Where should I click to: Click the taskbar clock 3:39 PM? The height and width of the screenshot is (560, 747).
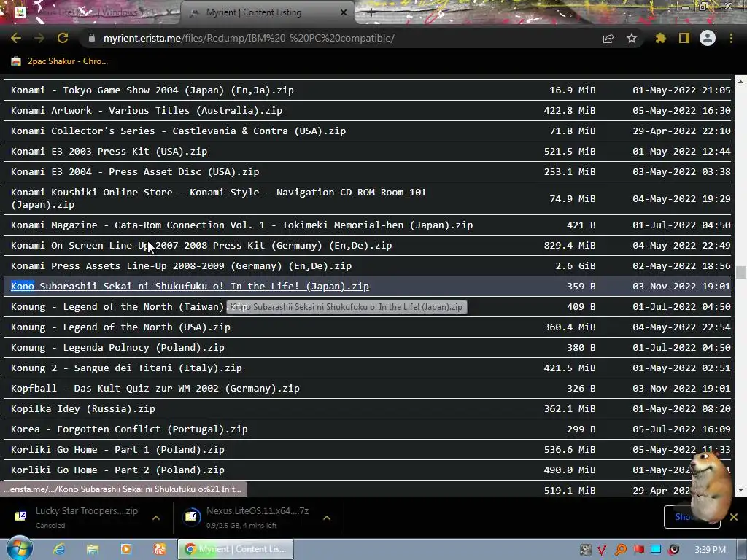[710, 550]
